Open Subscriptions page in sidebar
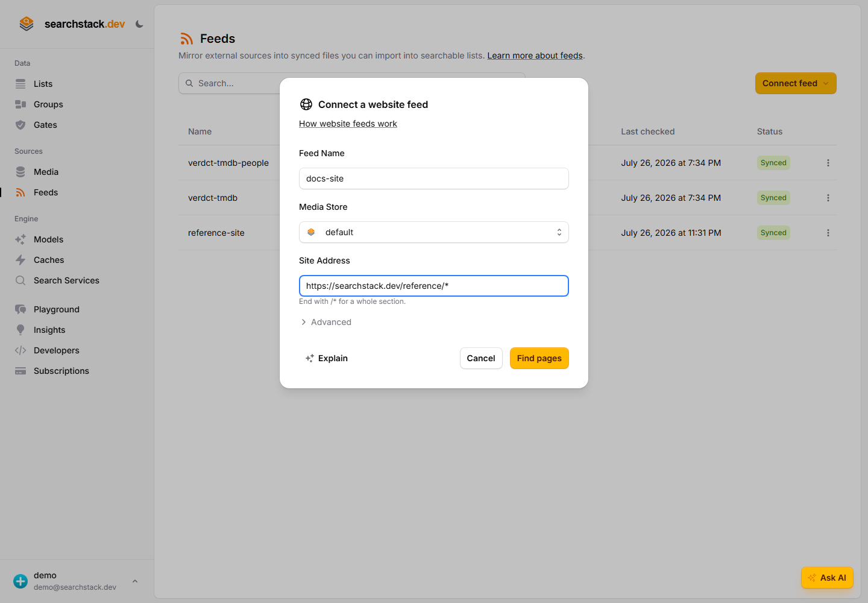Image resolution: width=868 pixels, height=603 pixels. click(x=61, y=371)
